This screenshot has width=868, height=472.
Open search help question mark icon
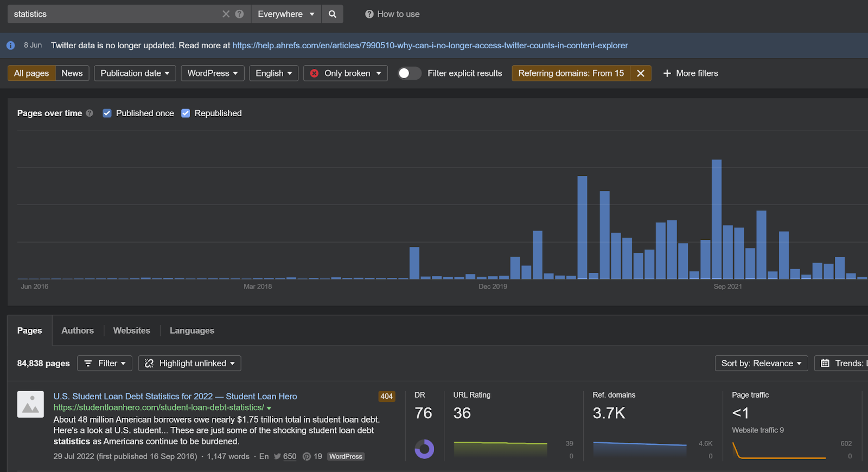pos(239,14)
